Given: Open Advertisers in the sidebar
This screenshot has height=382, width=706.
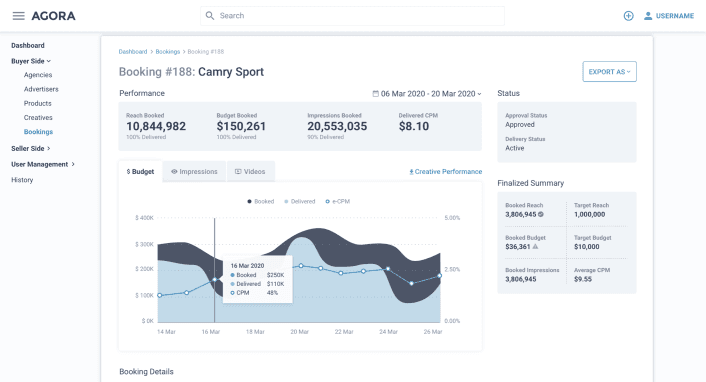Looking at the screenshot, I should tap(41, 89).
